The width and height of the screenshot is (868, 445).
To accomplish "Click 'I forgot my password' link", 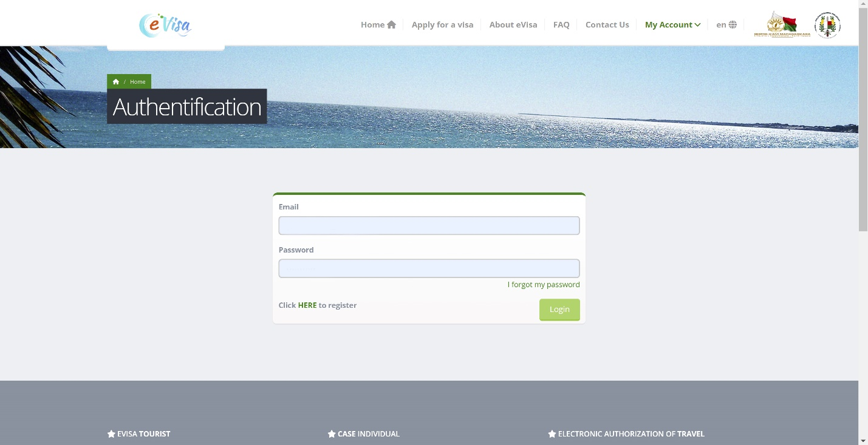I will coord(544,285).
